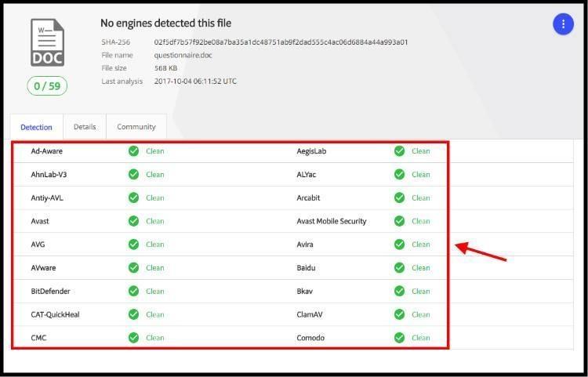
Task: Click the 'No engines detected this file' heading
Action: pyautogui.click(x=165, y=24)
